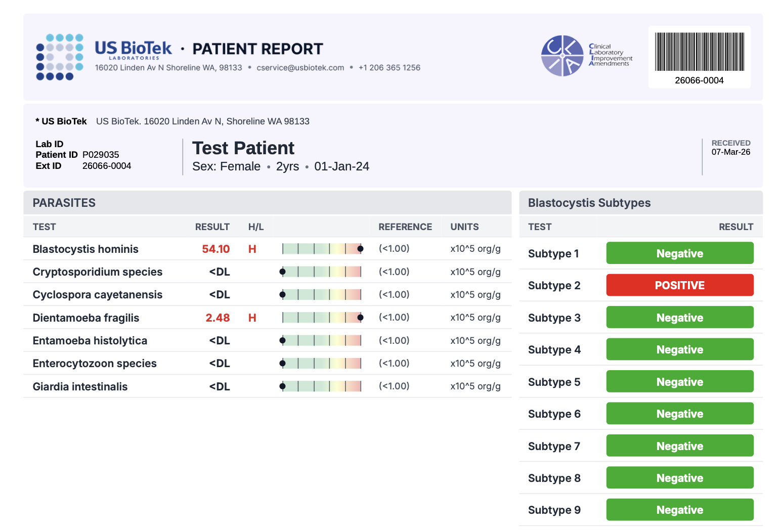This screenshot has height=532, width=782.
Task: Click the +1 206 365 1256 phone number
Action: point(389,68)
